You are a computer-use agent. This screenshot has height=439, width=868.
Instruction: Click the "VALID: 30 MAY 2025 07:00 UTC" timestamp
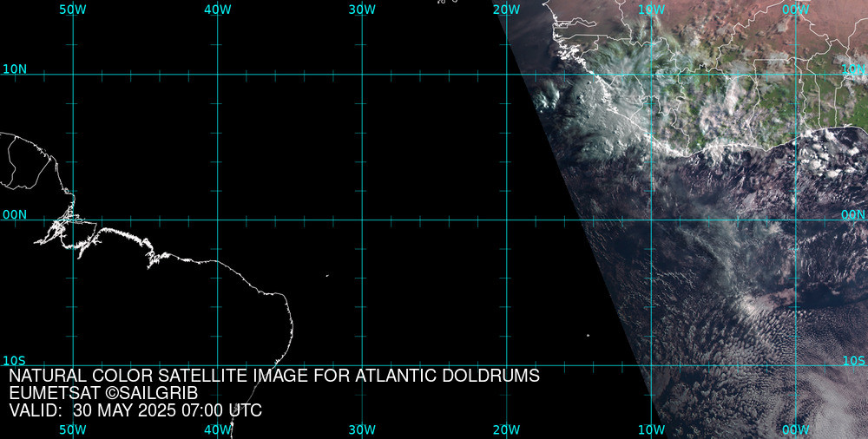click(x=135, y=410)
